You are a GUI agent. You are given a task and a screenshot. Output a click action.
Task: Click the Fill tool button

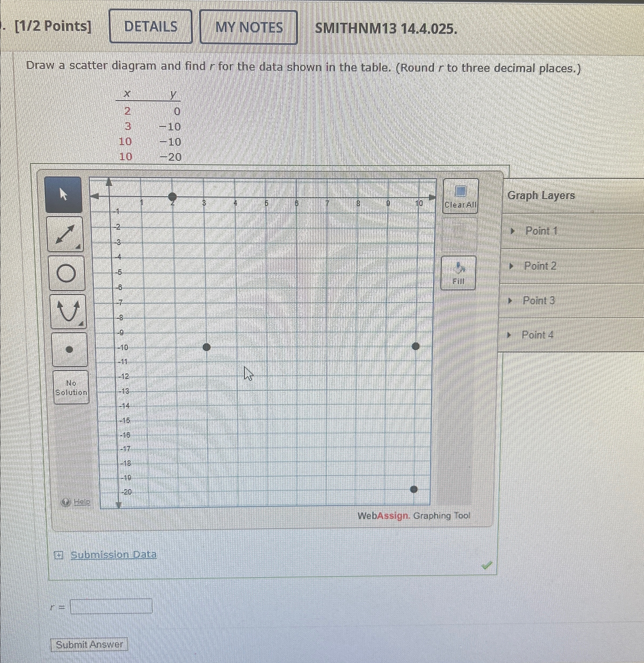(459, 273)
